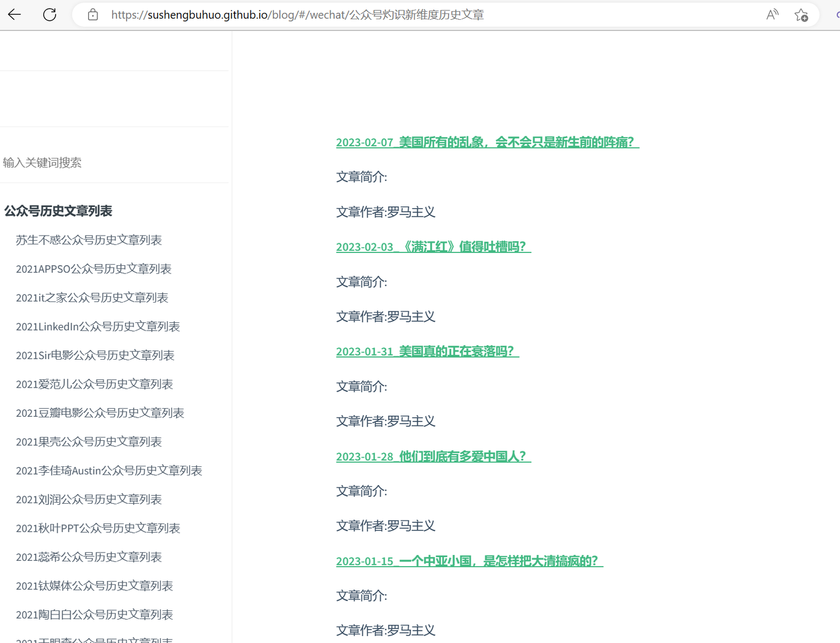Focus the 输入关键词搜索 search box
This screenshot has height=643, width=840.
(114, 163)
